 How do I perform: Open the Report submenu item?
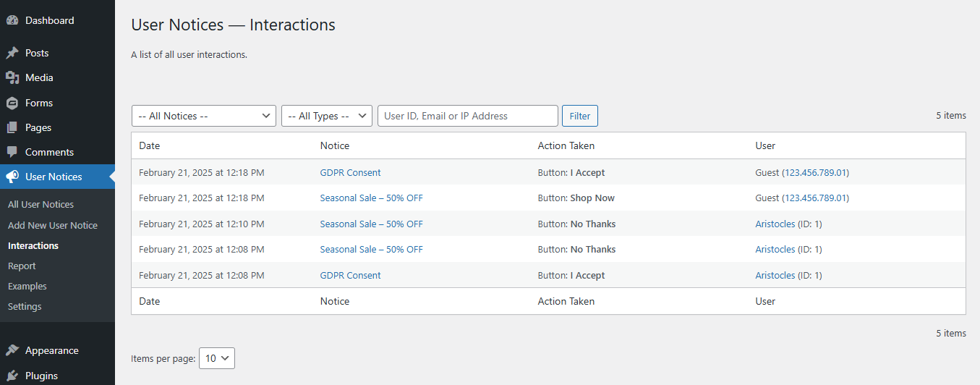(x=22, y=266)
